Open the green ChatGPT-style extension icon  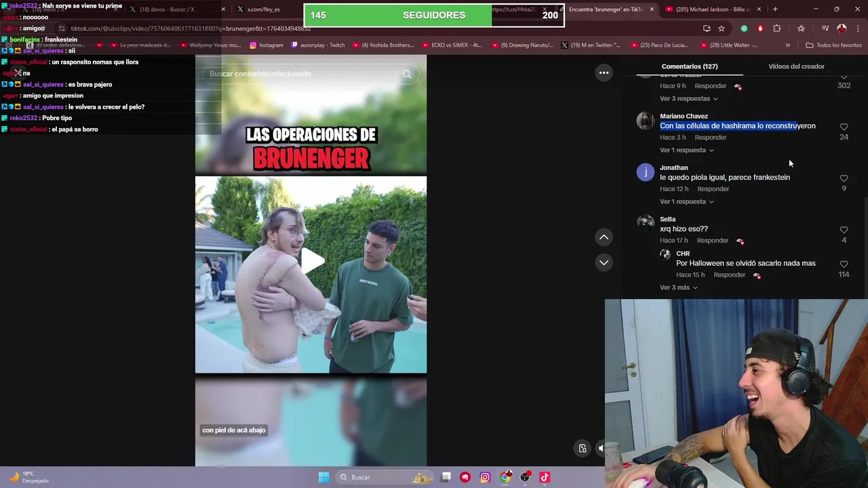pyautogui.click(x=745, y=28)
